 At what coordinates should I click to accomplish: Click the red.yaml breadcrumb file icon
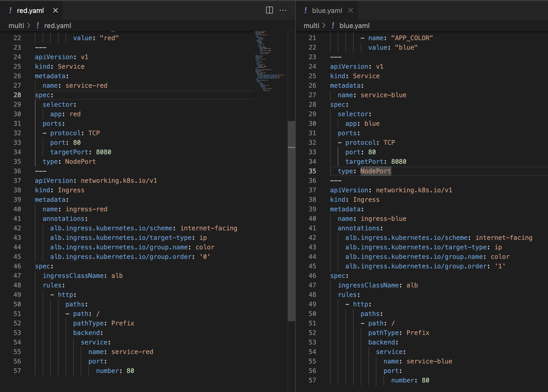click(38, 25)
